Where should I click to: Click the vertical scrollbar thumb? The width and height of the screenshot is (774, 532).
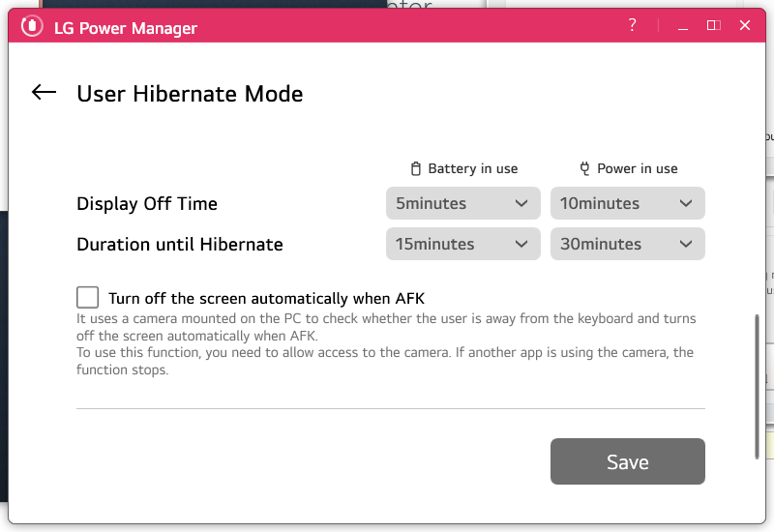click(758, 385)
